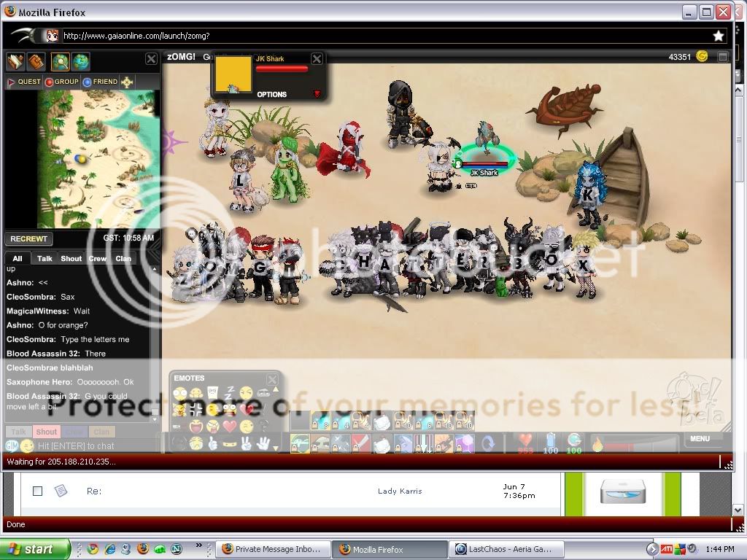The height and width of the screenshot is (560, 747).
Task: Tick the checkbox beside the Re: message
Action: (x=37, y=491)
